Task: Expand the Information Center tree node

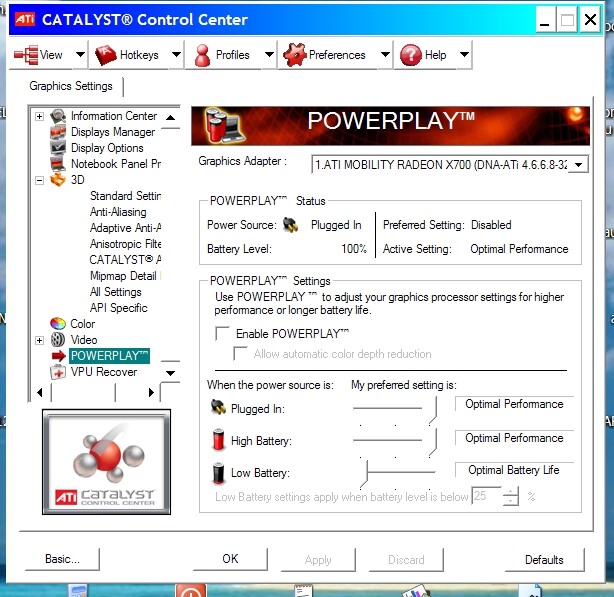Action: [x=40, y=116]
